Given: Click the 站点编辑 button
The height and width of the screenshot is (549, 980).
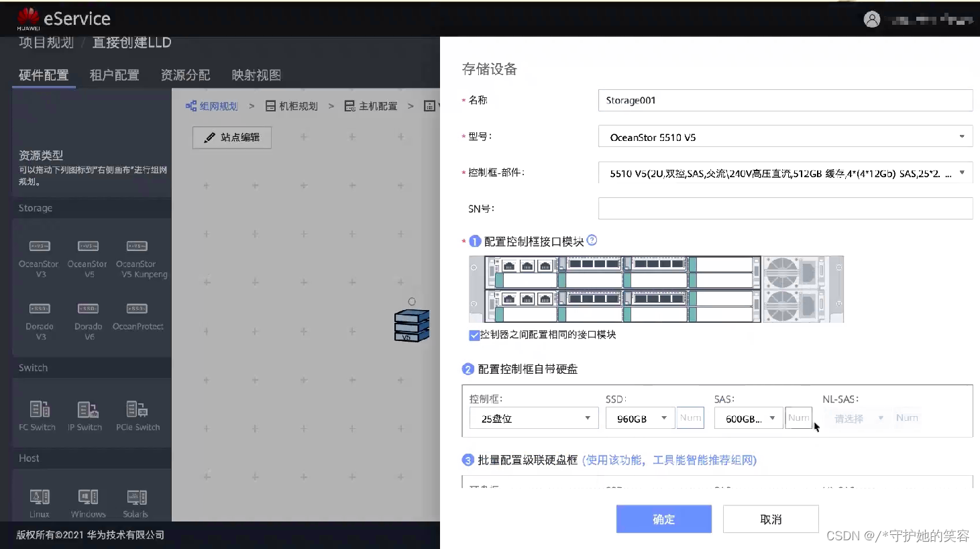Looking at the screenshot, I should pos(232,138).
